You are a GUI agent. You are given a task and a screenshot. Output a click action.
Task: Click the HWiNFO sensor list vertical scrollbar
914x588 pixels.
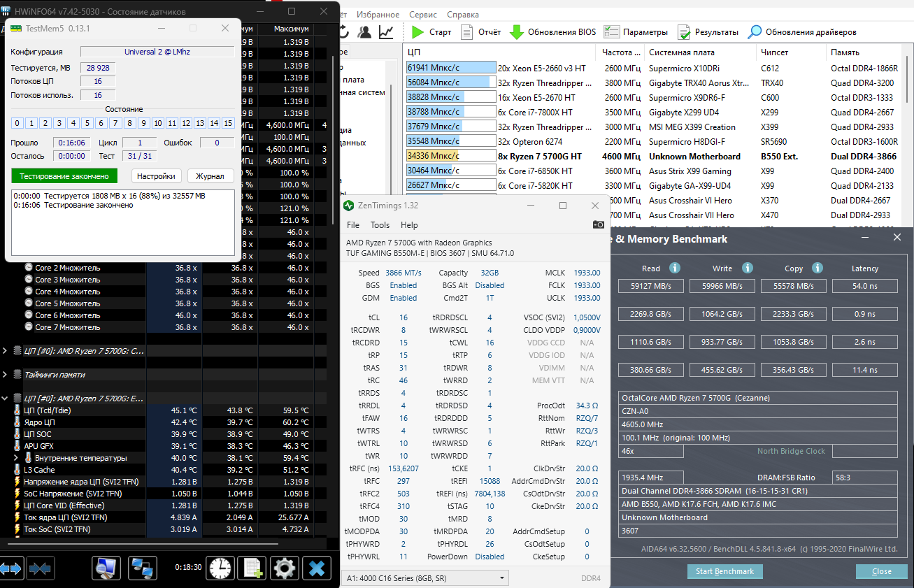coord(333,140)
